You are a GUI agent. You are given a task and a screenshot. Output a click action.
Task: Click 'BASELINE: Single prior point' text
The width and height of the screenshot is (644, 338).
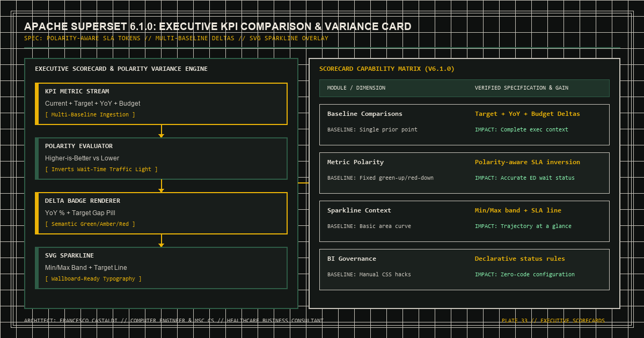[372, 130]
